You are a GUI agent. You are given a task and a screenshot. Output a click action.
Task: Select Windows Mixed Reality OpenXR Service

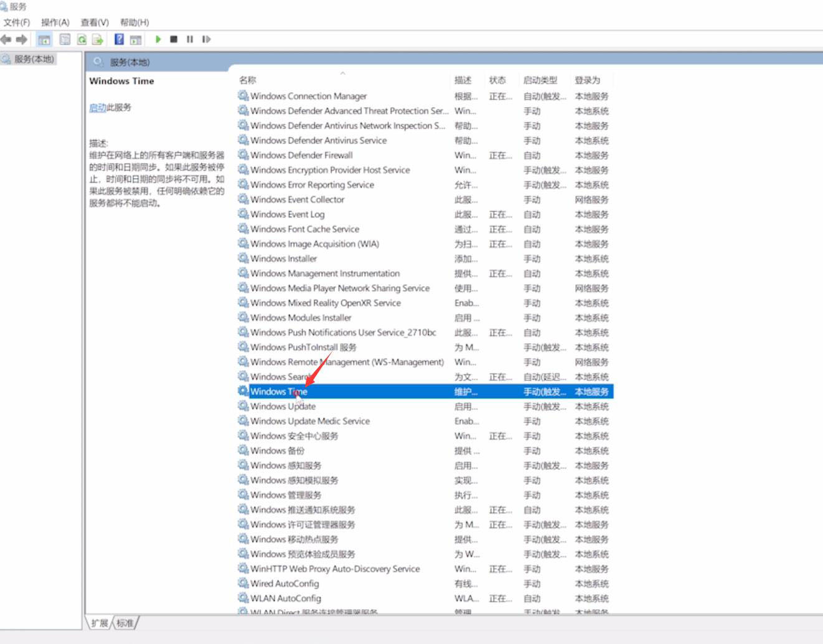[425, 303]
